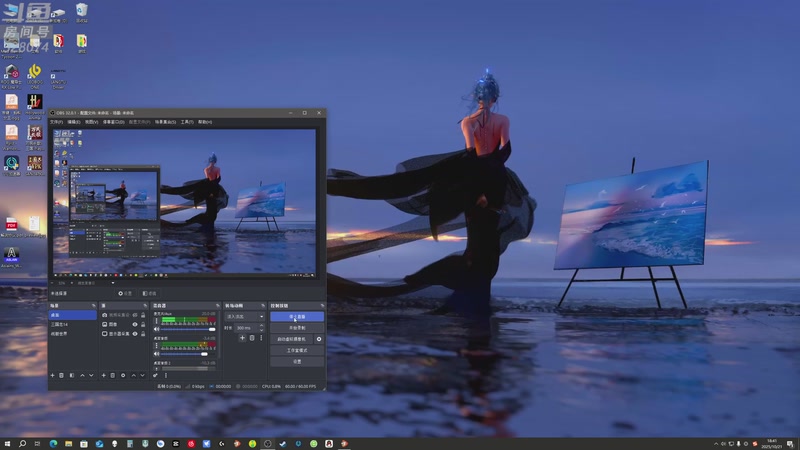This screenshot has width=800, height=450.
Task: Select the third scene in Scenes list
Action: [x=72, y=334]
